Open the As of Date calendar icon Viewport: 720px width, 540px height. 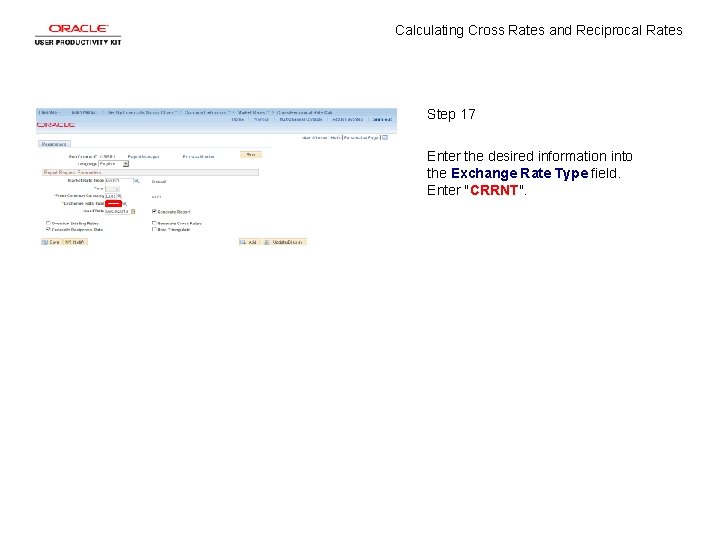coord(133,212)
